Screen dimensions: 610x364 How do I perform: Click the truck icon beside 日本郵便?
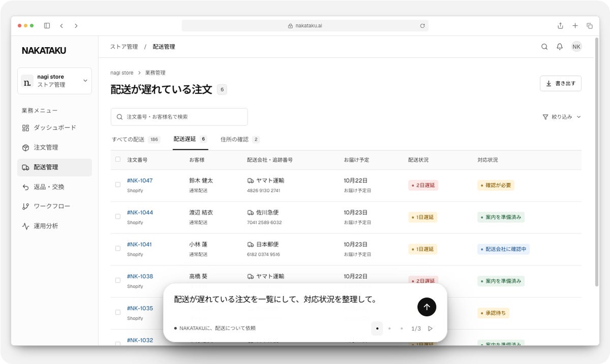click(x=250, y=244)
